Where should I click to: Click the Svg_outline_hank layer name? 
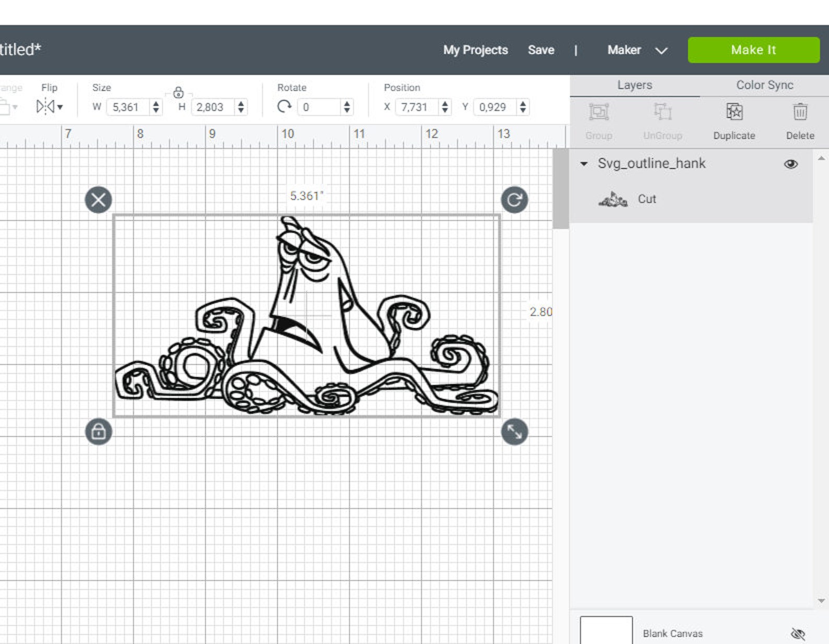[651, 163]
